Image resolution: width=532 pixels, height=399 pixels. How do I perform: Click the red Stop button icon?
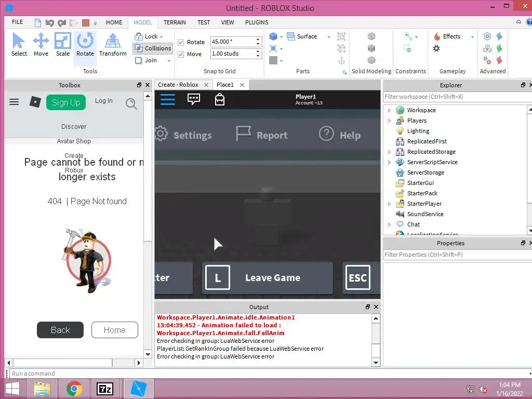[x=86, y=23]
